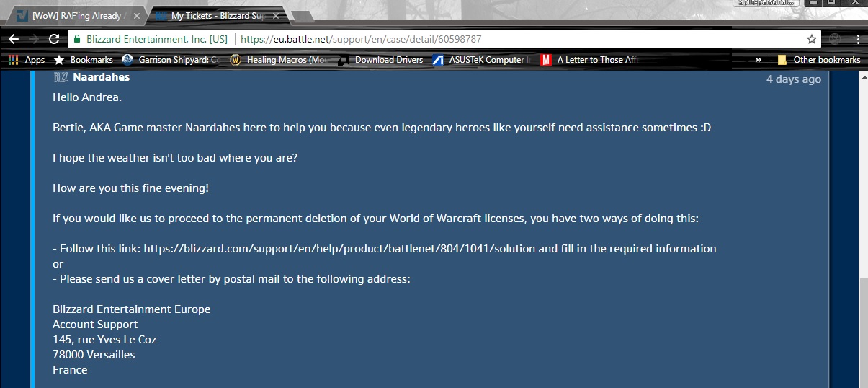Screen dimensions: 868x388
Task: Click the 78000 Versailles address line
Action: [94, 354]
